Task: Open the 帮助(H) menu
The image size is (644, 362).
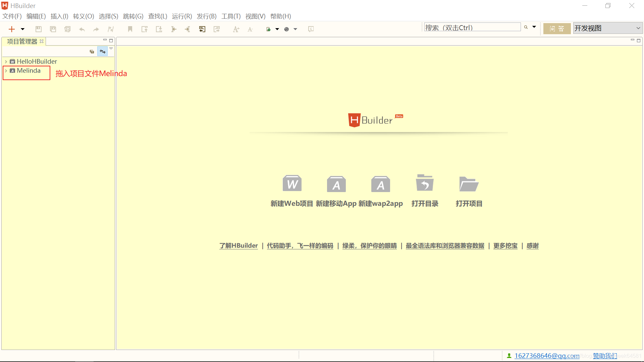Action: point(280,16)
